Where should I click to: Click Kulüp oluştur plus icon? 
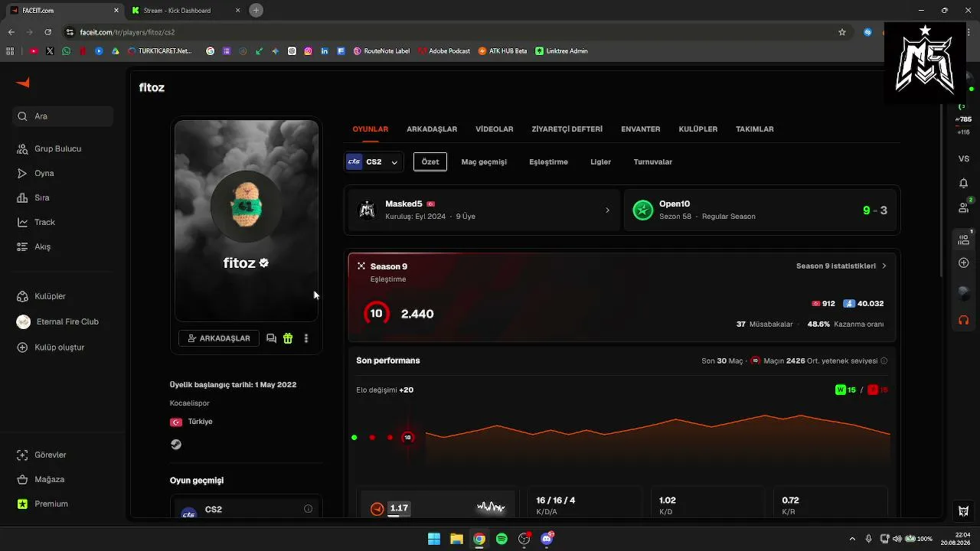(23, 347)
